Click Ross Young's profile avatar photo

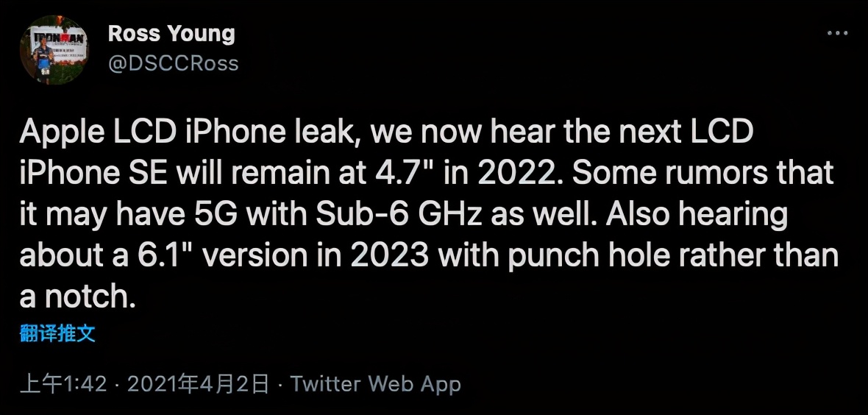(x=54, y=50)
